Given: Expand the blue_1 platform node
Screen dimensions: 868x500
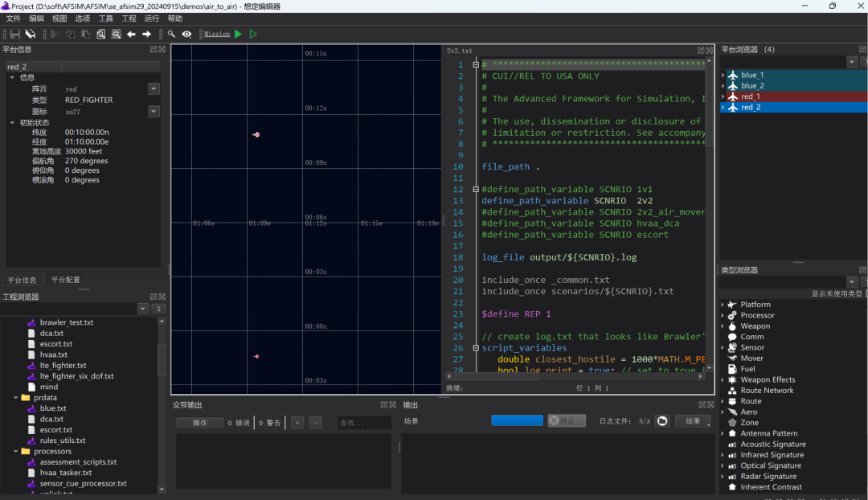Looking at the screenshot, I should click(723, 75).
